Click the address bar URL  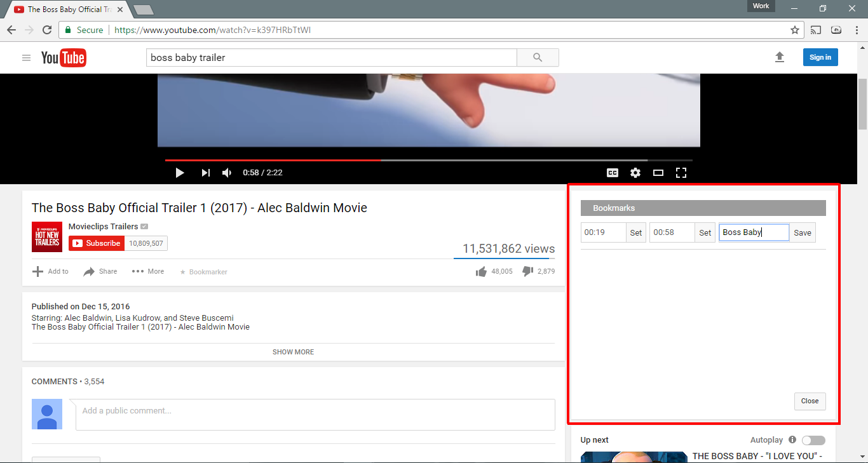[212, 30]
